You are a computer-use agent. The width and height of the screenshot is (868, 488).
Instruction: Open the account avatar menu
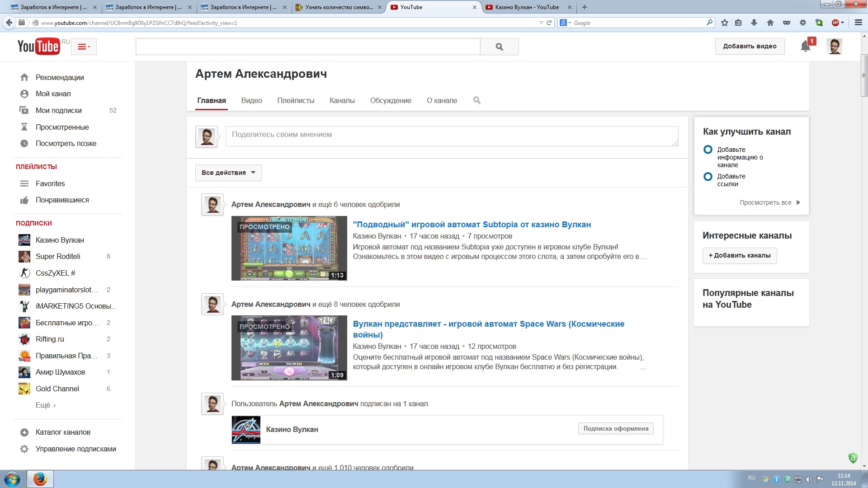[x=834, y=46]
